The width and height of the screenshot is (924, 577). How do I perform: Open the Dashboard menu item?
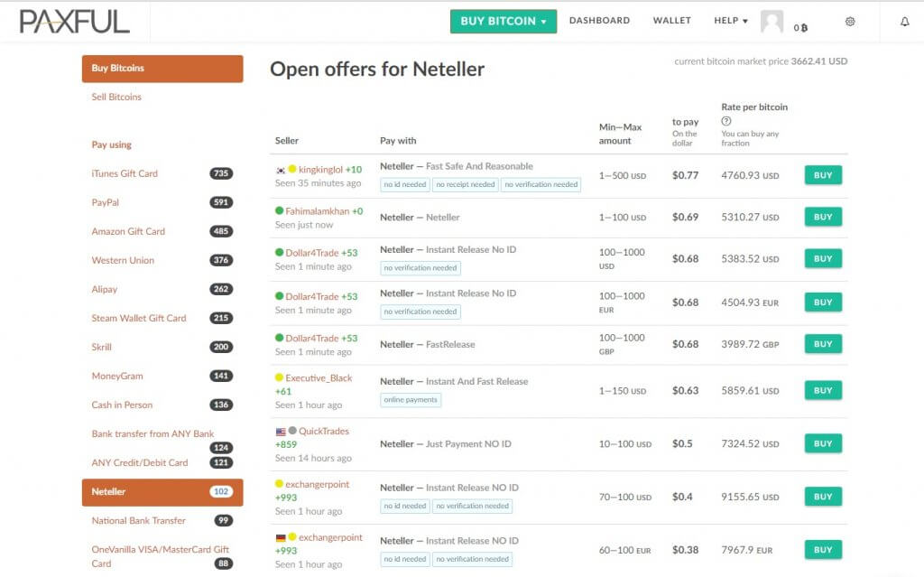(x=599, y=21)
